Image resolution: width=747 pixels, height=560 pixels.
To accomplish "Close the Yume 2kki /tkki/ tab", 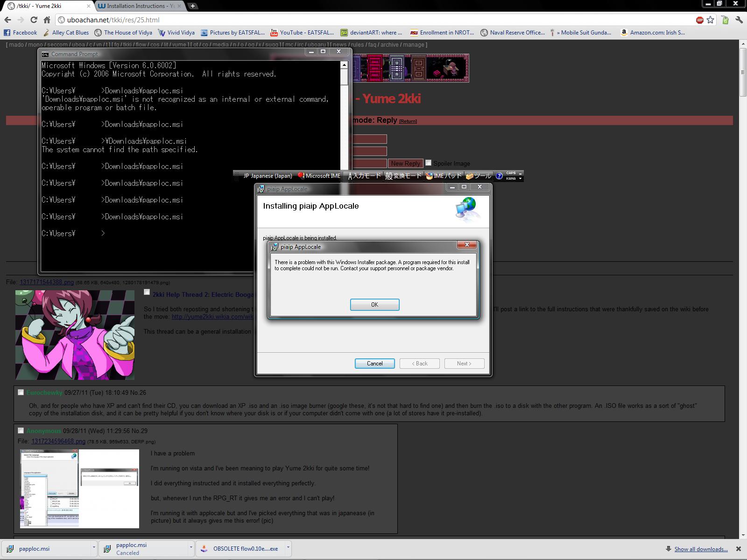I will (x=89, y=6).
